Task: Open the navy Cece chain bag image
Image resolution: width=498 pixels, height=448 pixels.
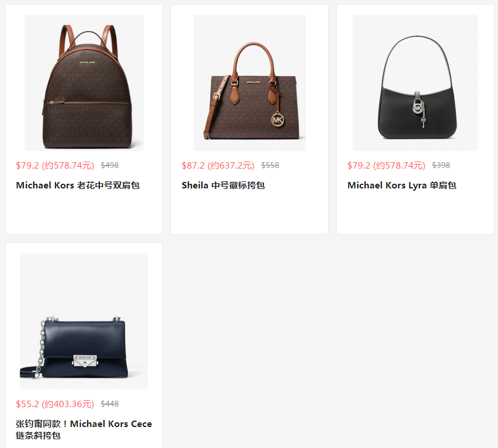Action: [84, 321]
